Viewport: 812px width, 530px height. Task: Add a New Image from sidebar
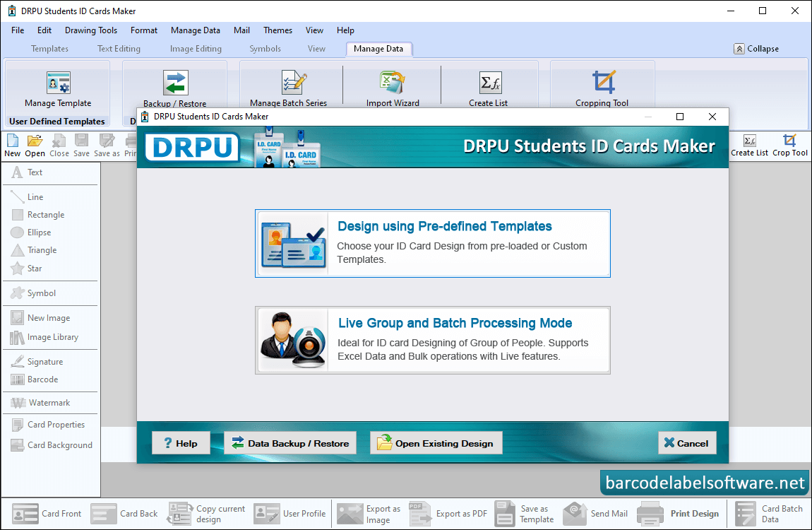tap(40, 317)
